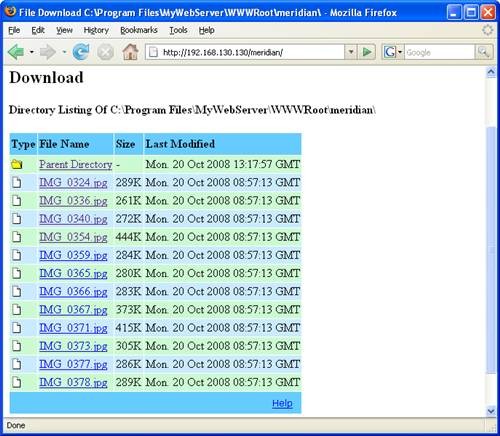Open the IMG_0366.jpg link
500x436 pixels.
73,292
